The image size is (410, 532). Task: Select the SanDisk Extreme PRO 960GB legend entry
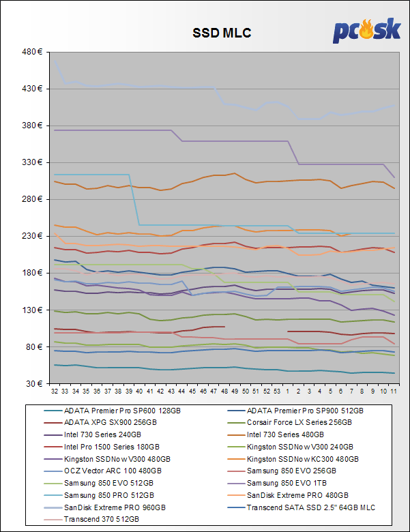coord(105,507)
